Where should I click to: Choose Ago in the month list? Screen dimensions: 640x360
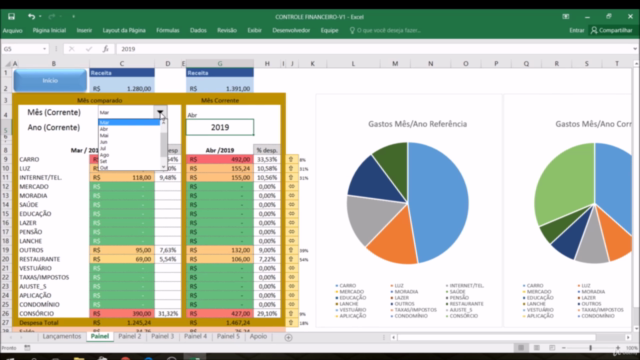(104, 155)
